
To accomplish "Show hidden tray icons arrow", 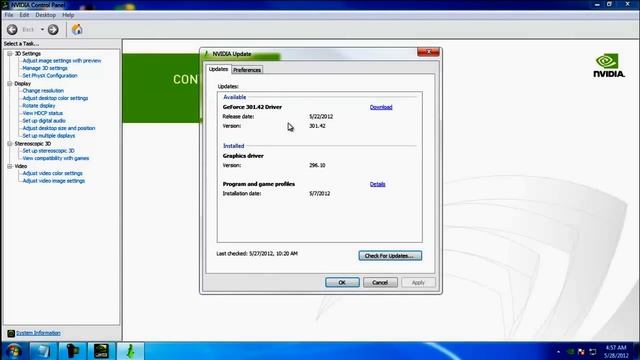I will [x=558, y=351].
